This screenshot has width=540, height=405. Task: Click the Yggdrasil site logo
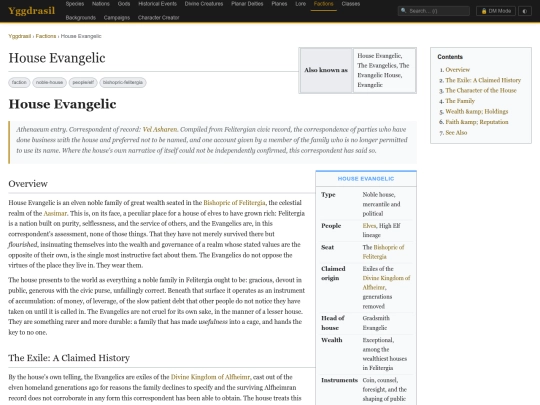[x=31, y=11]
